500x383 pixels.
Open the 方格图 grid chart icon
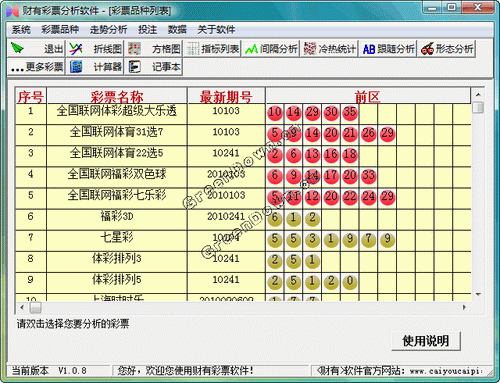click(135, 49)
